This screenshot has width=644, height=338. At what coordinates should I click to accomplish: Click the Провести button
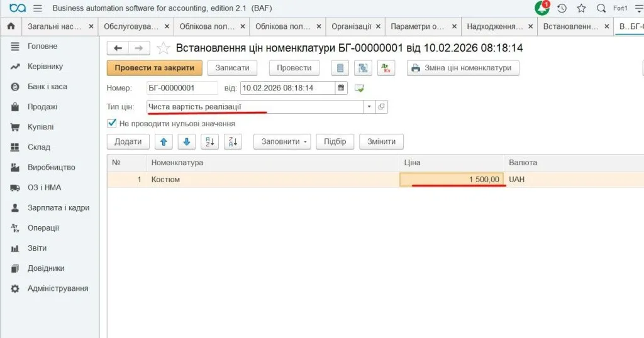point(294,68)
